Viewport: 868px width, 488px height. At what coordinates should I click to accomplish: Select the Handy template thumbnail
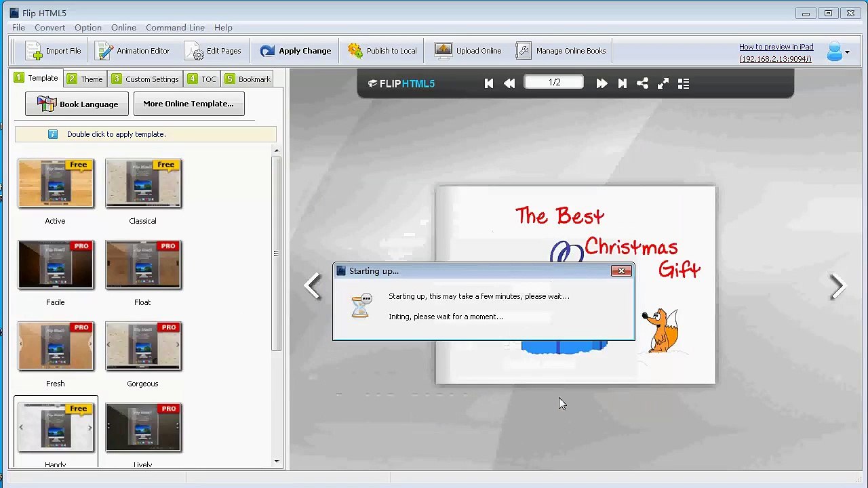(x=56, y=428)
